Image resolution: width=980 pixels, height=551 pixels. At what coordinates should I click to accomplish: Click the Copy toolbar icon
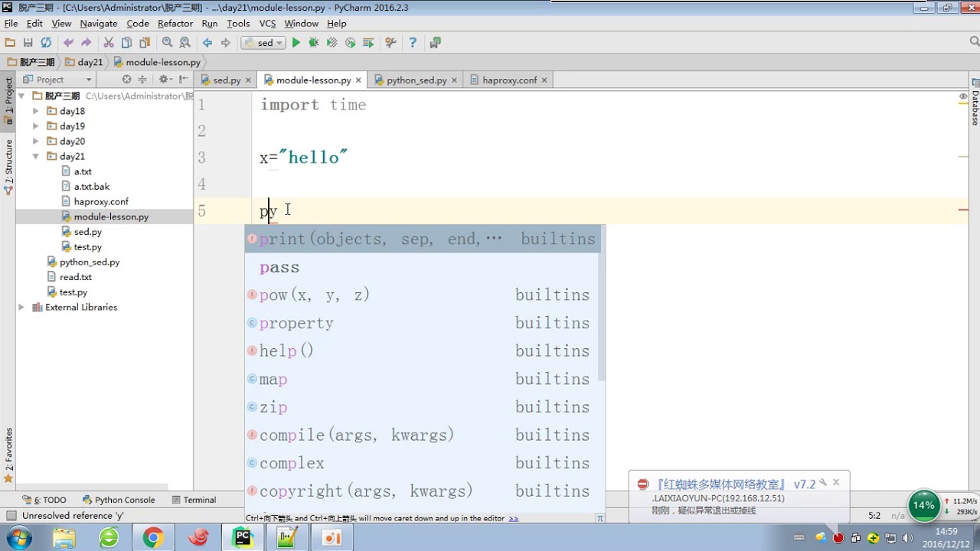point(126,43)
